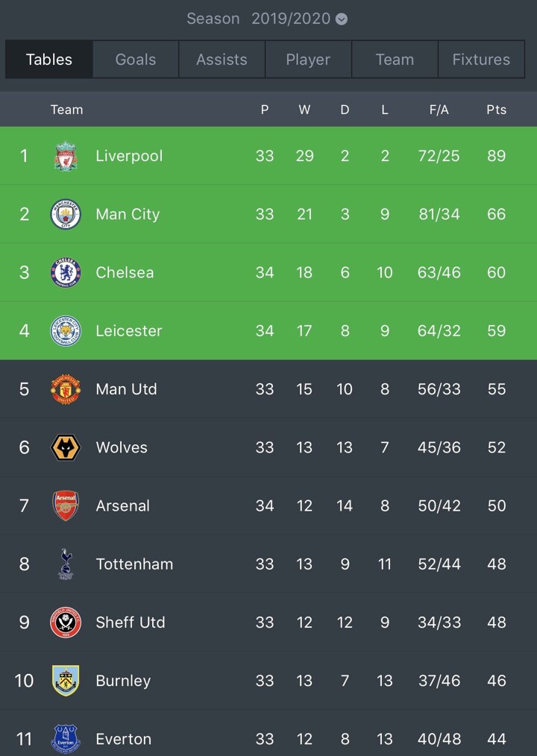537x756 pixels.
Task: Open the Team tab
Action: pyautogui.click(x=395, y=60)
